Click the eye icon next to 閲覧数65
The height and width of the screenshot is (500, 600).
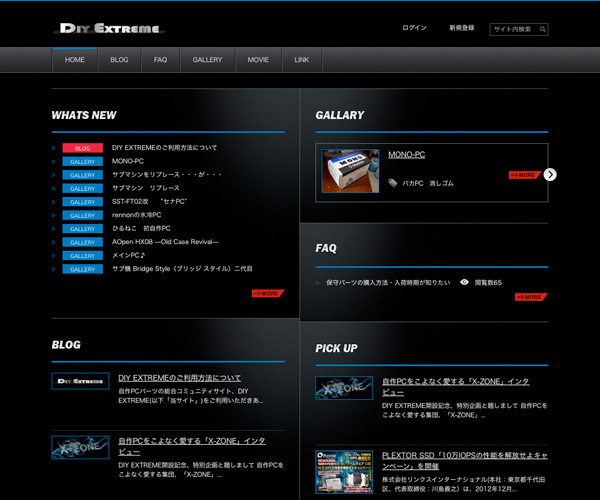click(464, 283)
